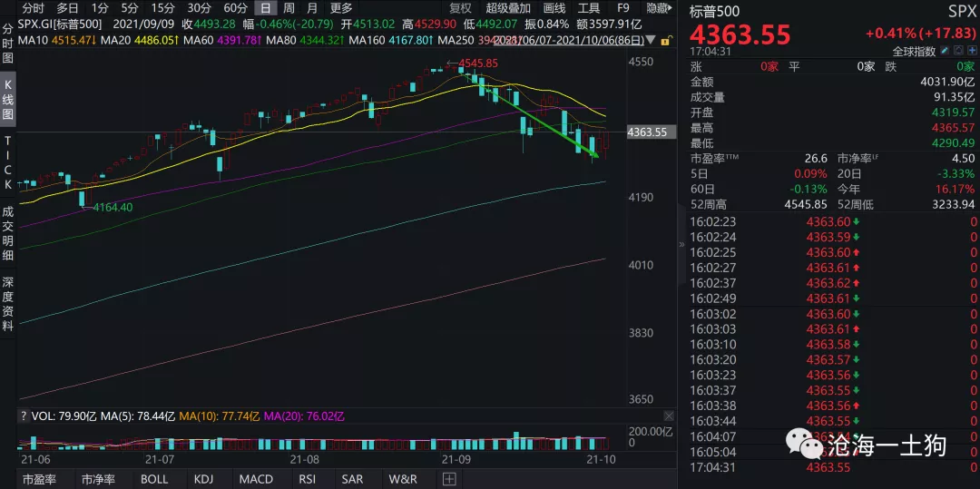Click the current price tag 4363.55 on axis
980x489 pixels.
pos(650,132)
